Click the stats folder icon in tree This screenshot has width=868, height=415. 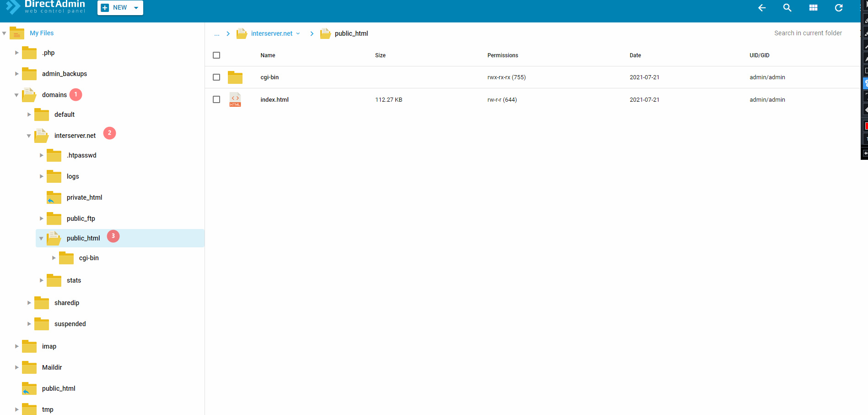54,280
